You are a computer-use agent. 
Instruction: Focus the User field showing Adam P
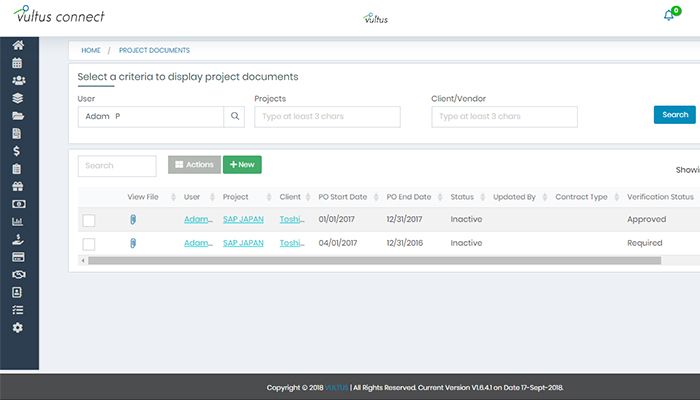click(x=150, y=117)
